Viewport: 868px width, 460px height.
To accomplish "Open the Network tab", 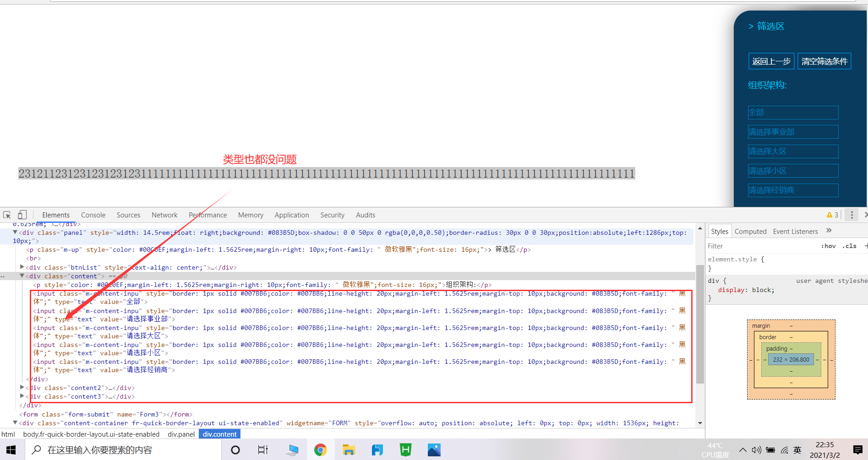I will coord(164,215).
